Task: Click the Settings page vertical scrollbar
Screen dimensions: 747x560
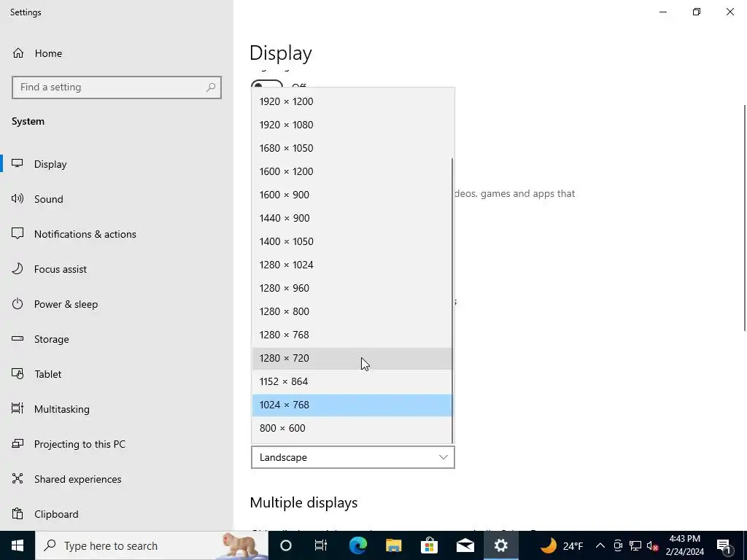Action: [x=745, y=217]
